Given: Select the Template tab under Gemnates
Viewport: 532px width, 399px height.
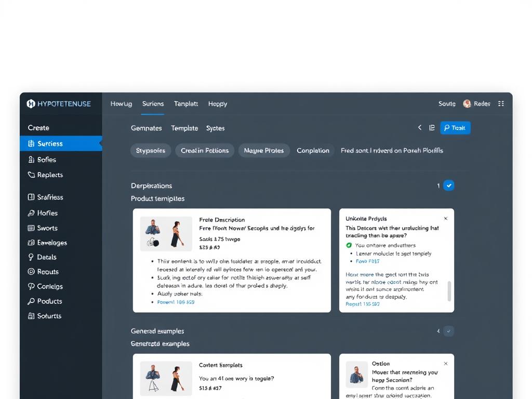Looking at the screenshot, I should [x=184, y=128].
